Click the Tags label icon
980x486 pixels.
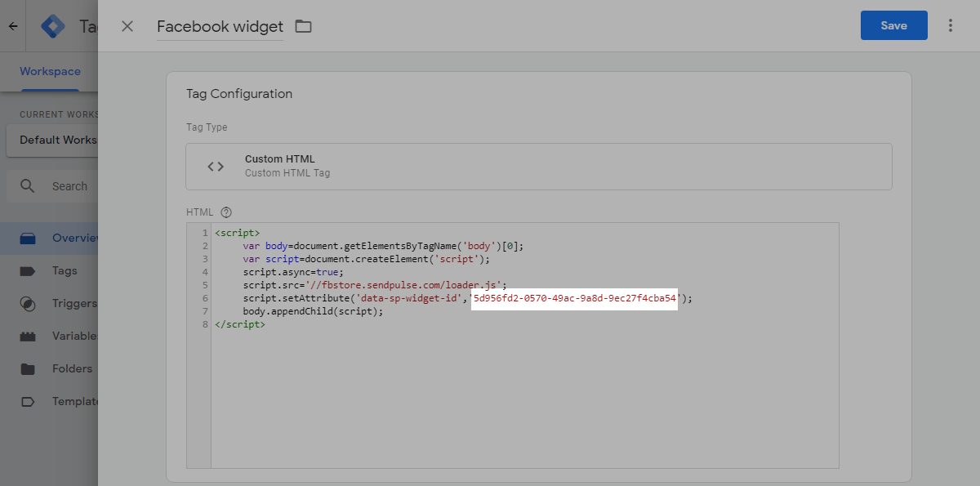[x=28, y=270]
